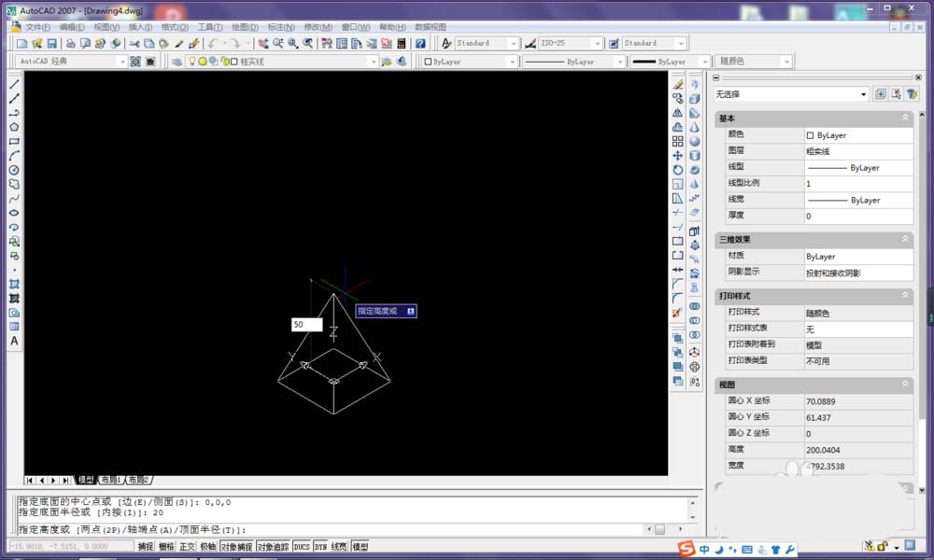Select the Line tool in draw toolbar
Image resolution: width=934 pixels, height=560 pixels.
15,84
